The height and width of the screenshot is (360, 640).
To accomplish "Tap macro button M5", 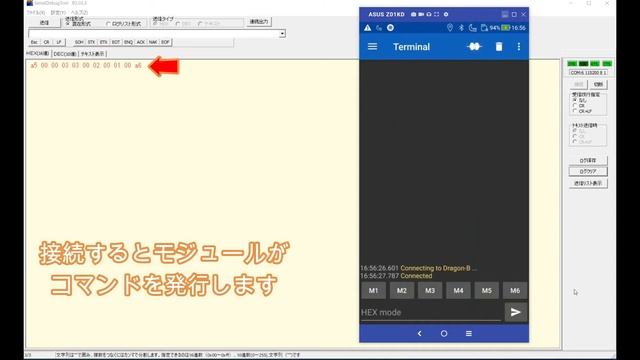I will [x=487, y=291].
